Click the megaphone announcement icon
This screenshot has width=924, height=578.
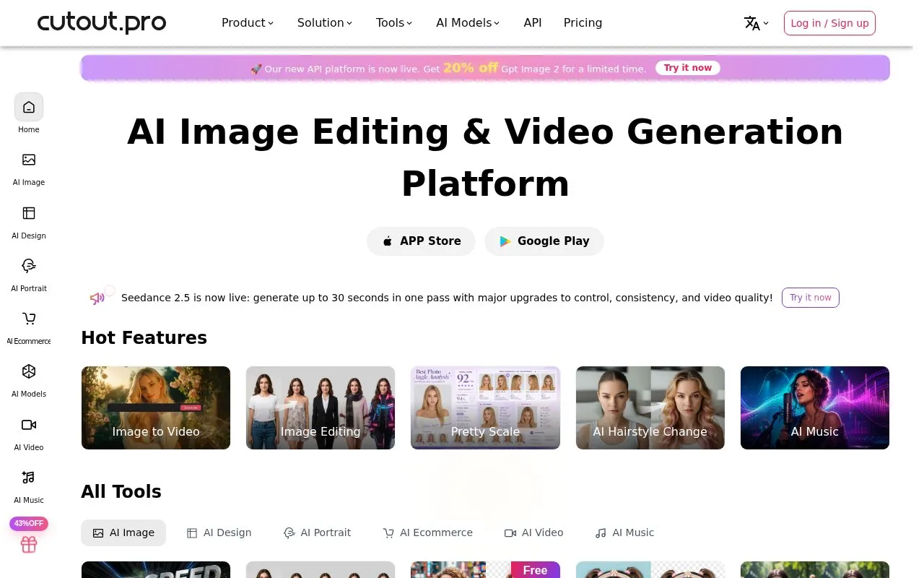tap(97, 298)
